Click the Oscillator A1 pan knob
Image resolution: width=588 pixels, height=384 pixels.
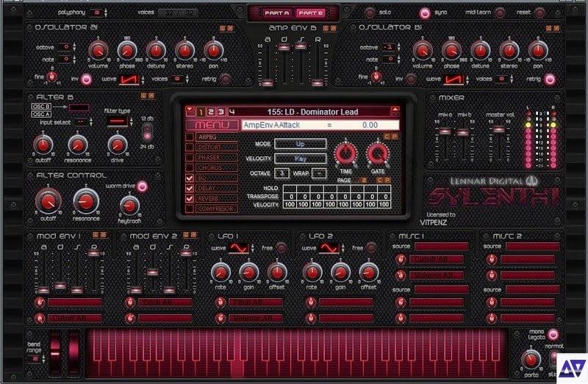pyautogui.click(x=214, y=51)
